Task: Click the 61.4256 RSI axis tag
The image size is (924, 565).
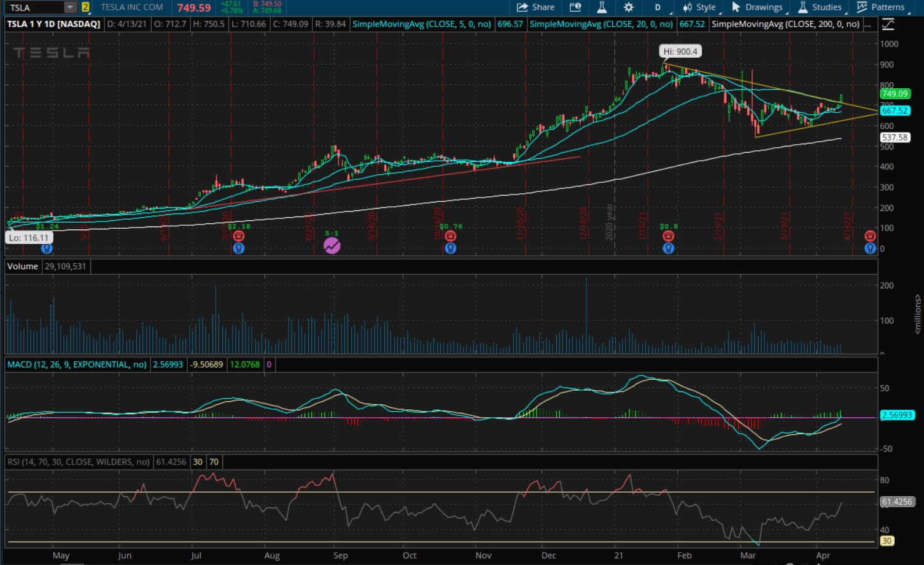Action: coord(897,502)
